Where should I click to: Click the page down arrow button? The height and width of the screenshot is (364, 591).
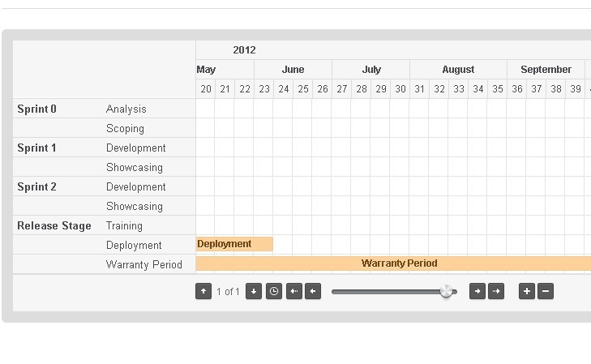coord(254,291)
